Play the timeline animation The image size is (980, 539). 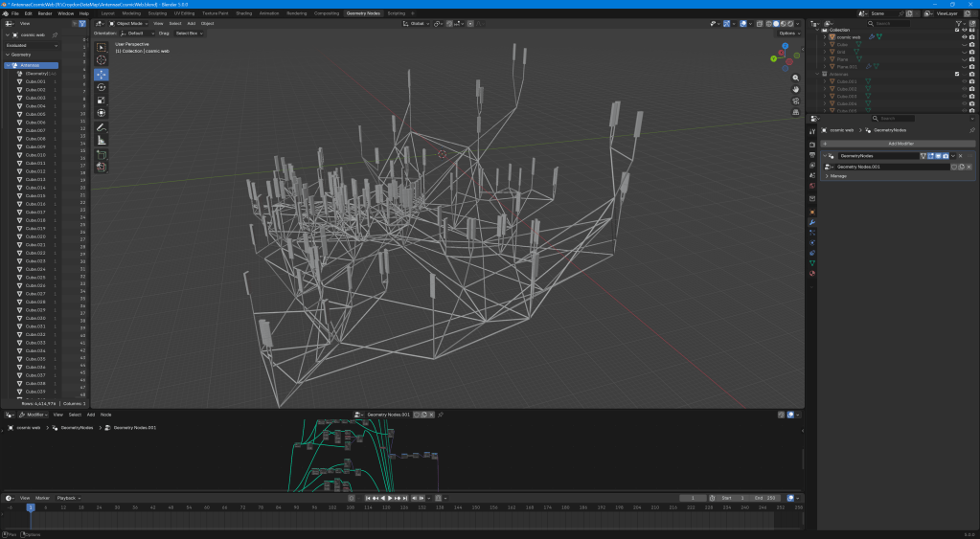pyautogui.click(x=390, y=498)
